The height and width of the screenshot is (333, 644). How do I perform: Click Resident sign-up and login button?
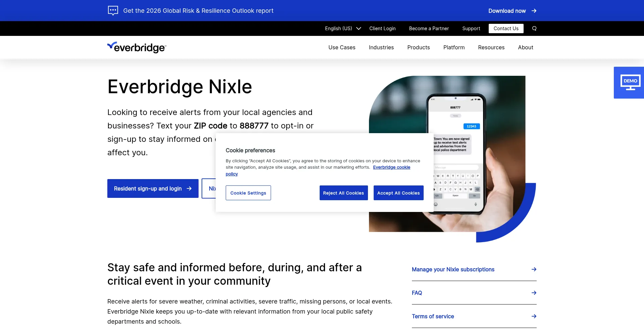pos(153,188)
